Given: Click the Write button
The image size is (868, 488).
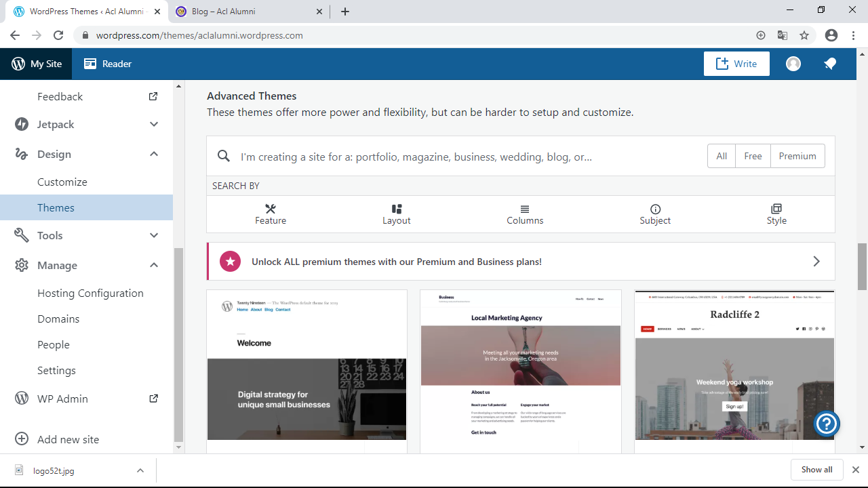Looking at the screenshot, I should point(736,64).
